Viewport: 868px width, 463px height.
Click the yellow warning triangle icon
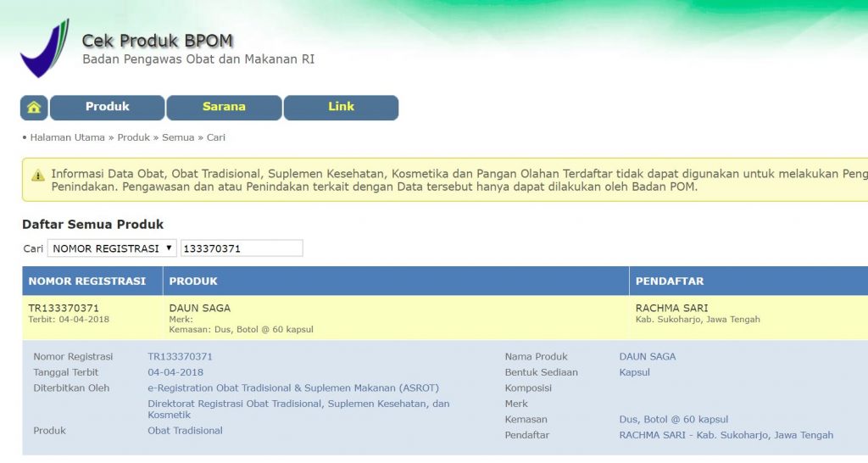tap(37, 176)
